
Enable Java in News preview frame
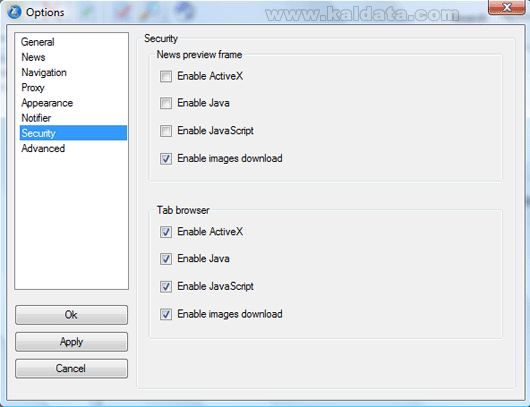(x=166, y=103)
